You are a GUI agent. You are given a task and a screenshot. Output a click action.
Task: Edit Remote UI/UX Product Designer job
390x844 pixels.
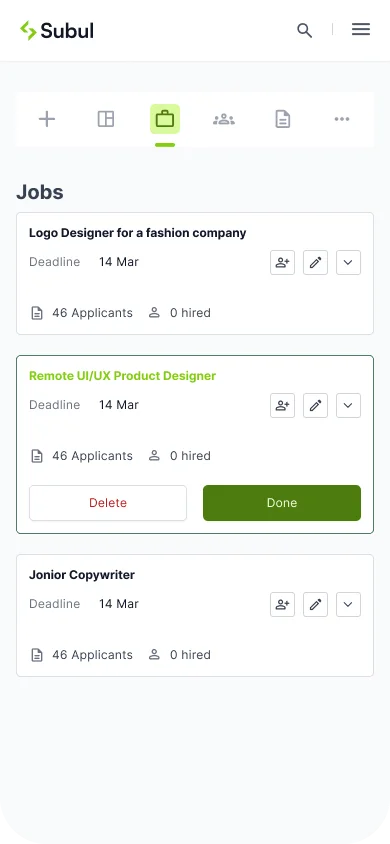pyautogui.click(x=316, y=406)
